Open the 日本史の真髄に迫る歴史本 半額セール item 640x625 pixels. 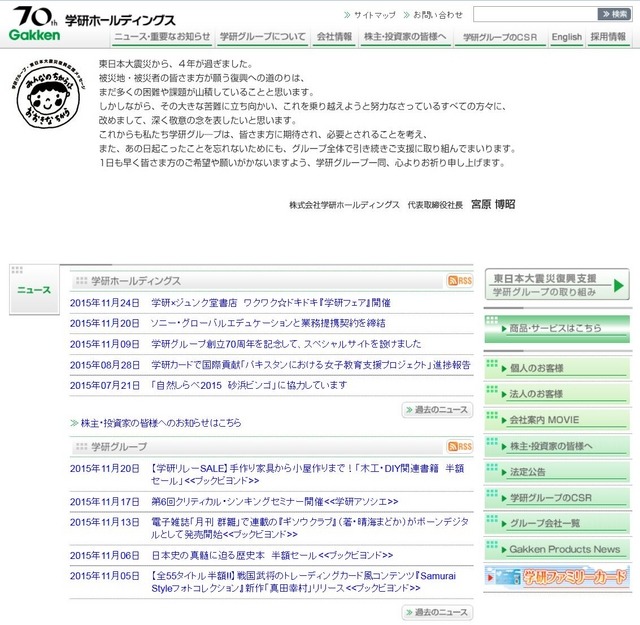(272, 555)
